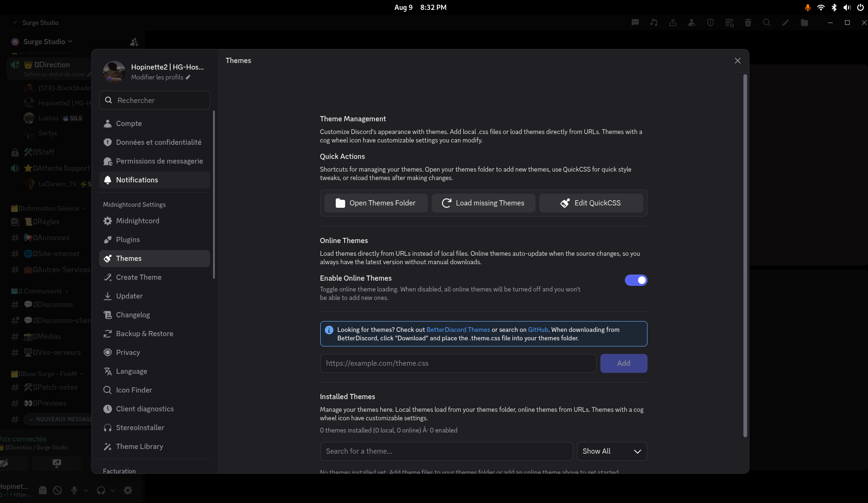Open the system volume control
The image size is (868, 503).
coord(847,8)
